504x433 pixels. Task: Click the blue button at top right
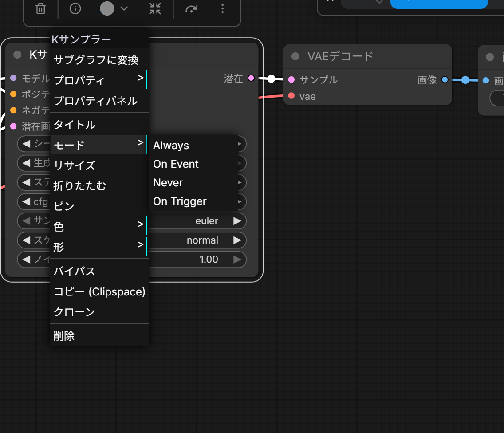(439, 4)
